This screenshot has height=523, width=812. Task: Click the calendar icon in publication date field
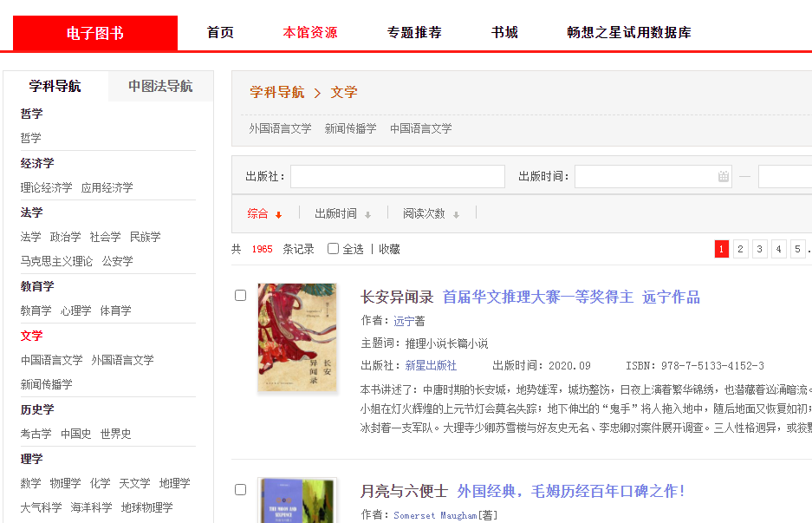click(x=723, y=177)
